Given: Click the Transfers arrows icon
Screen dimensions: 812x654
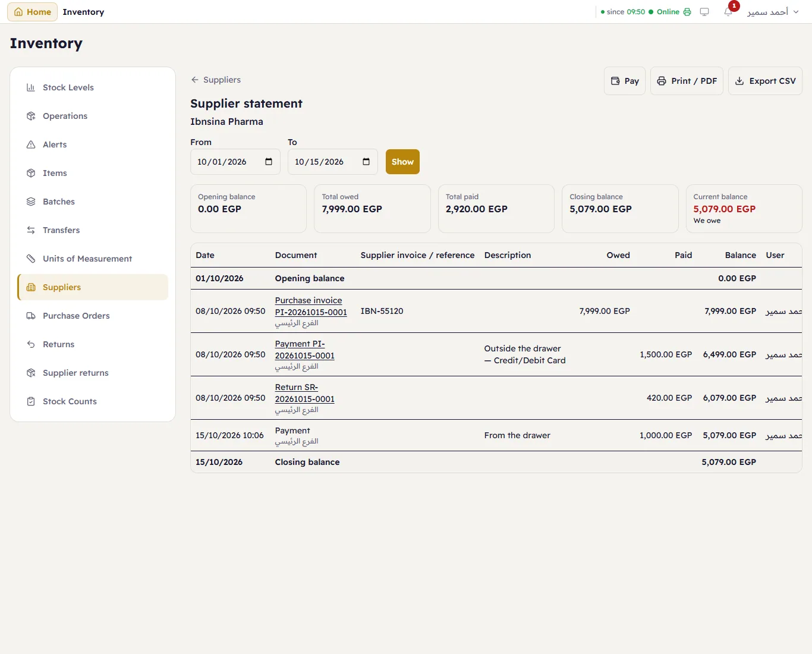Looking at the screenshot, I should [x=31, y=230].
